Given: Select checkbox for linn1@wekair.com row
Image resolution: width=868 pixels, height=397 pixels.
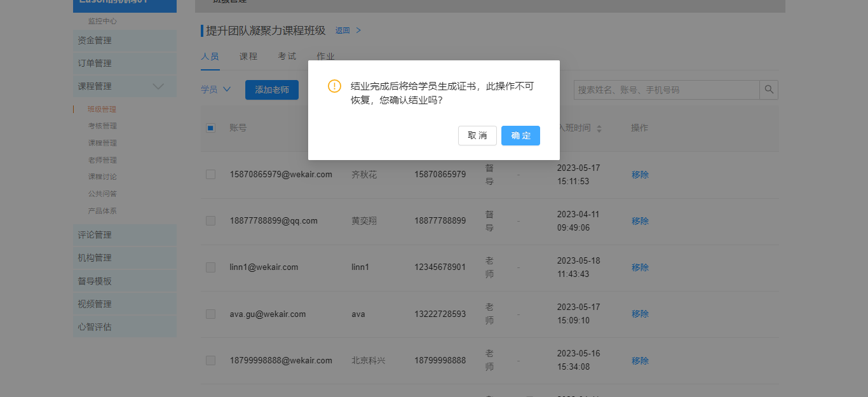Looking at the screenshot, I should pos(210,267).
